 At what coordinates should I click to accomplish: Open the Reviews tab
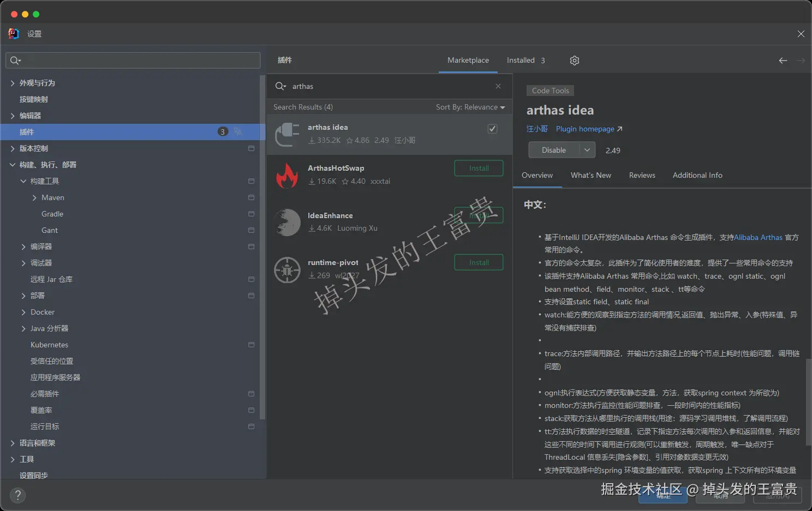[x=642, y=175]
